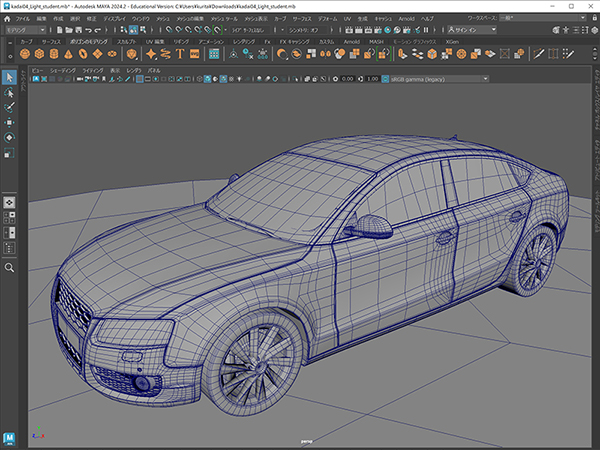Viewport: 600px width, 450px height.
Task: Activate the Select tool arrow in toolbox
Action: click(x=9, y=78)
